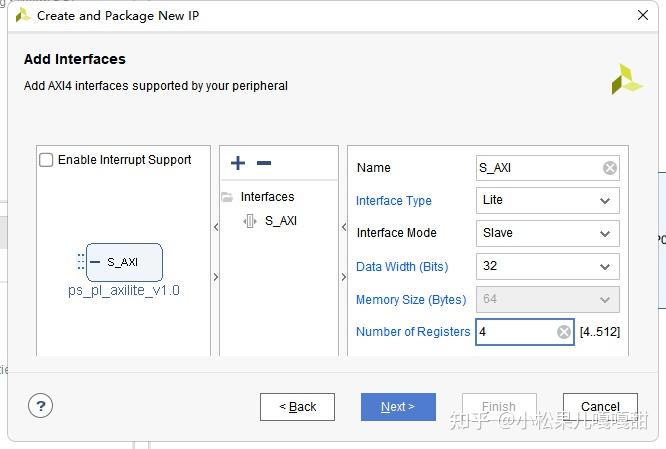Viewport: 666px width, 449px height.
Task: Open the help question mark button
Action: pyautogui.click(x=40, y=406)
